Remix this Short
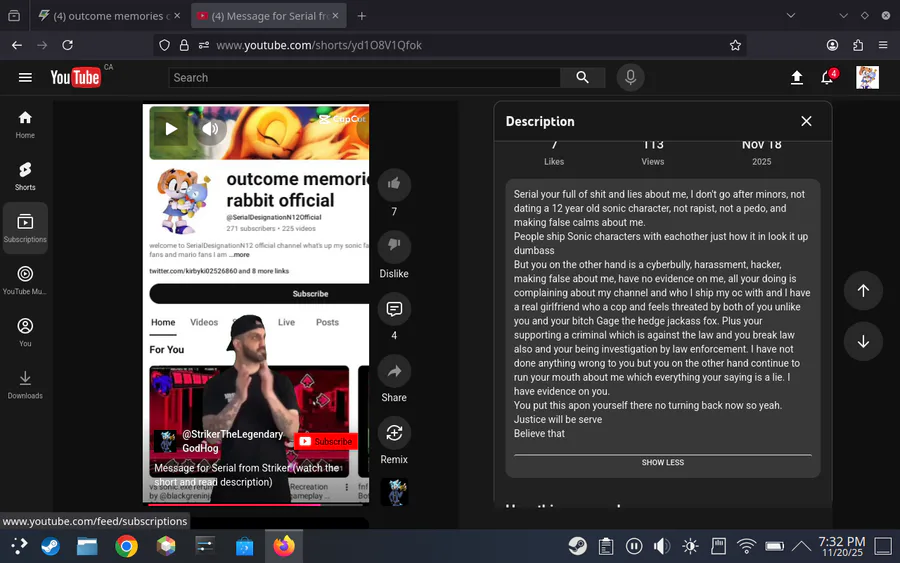 [x=394, y=433]
